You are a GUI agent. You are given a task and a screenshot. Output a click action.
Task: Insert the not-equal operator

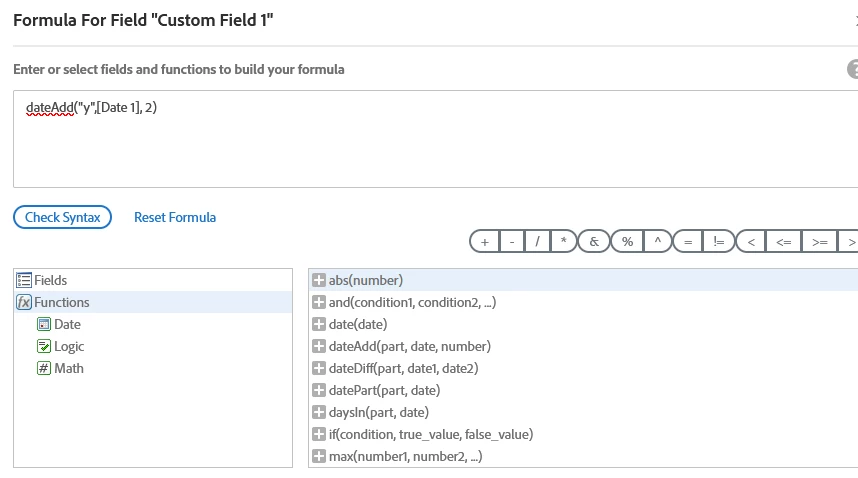pos(718,241)
